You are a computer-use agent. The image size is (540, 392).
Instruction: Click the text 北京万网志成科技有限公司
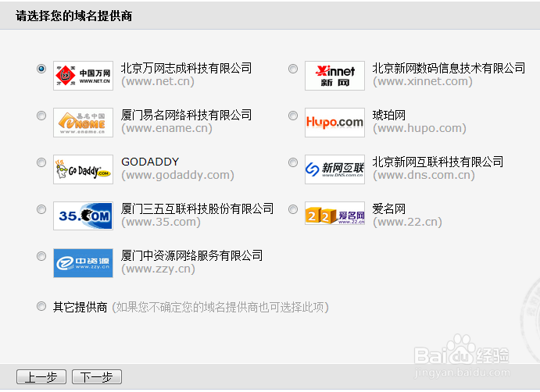coord(186,68)
